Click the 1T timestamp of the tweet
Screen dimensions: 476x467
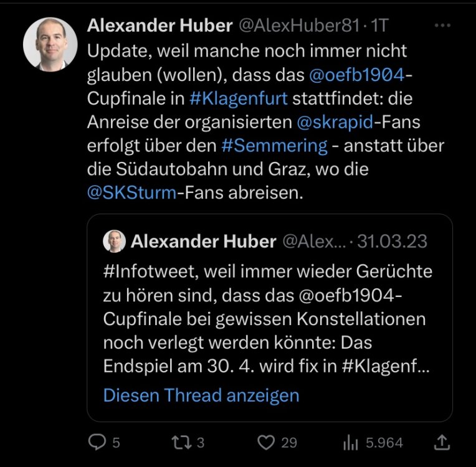[379, 26]
